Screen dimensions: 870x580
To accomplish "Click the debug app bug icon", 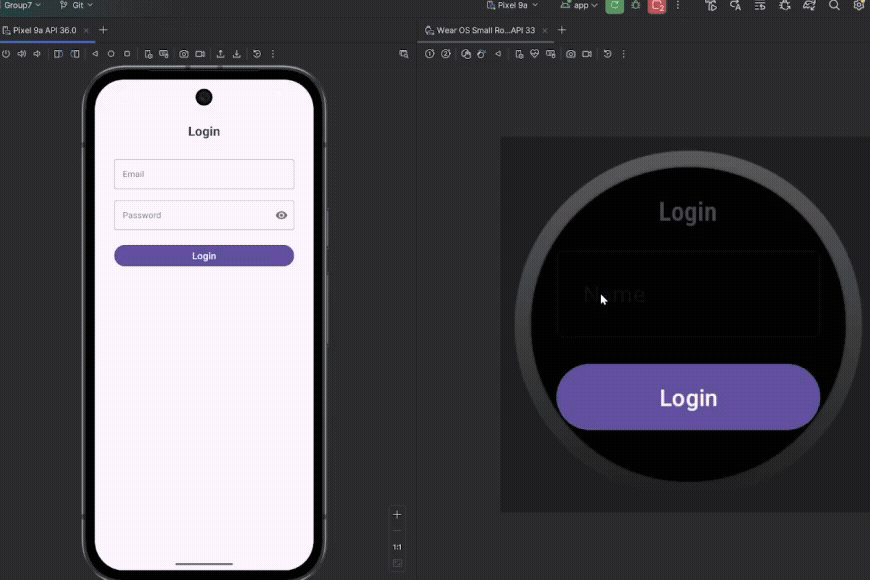I will point(635,6).
